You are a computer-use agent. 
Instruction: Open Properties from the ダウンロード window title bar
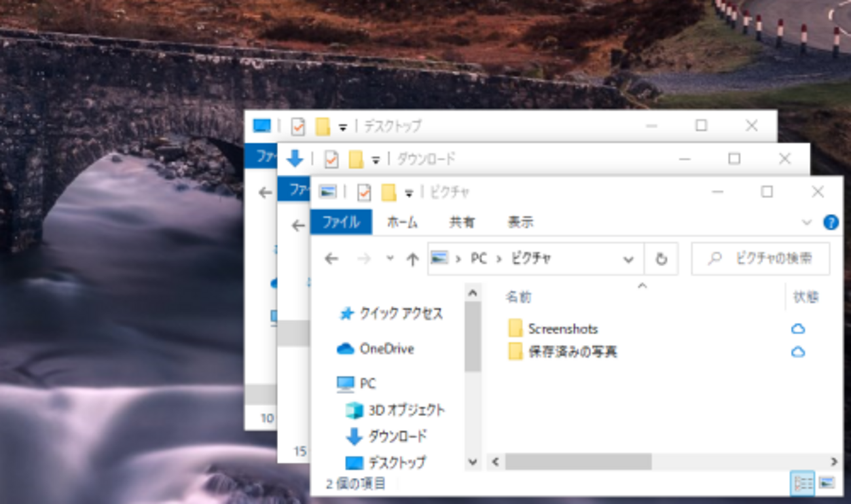[x=331, y=158]
